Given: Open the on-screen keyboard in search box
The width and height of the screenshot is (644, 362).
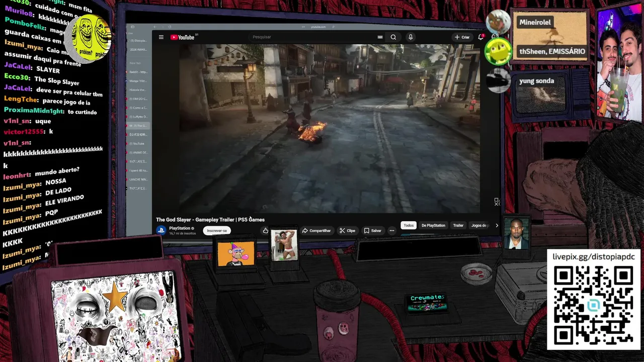Looking at the screenshot, I should point(380,37).
